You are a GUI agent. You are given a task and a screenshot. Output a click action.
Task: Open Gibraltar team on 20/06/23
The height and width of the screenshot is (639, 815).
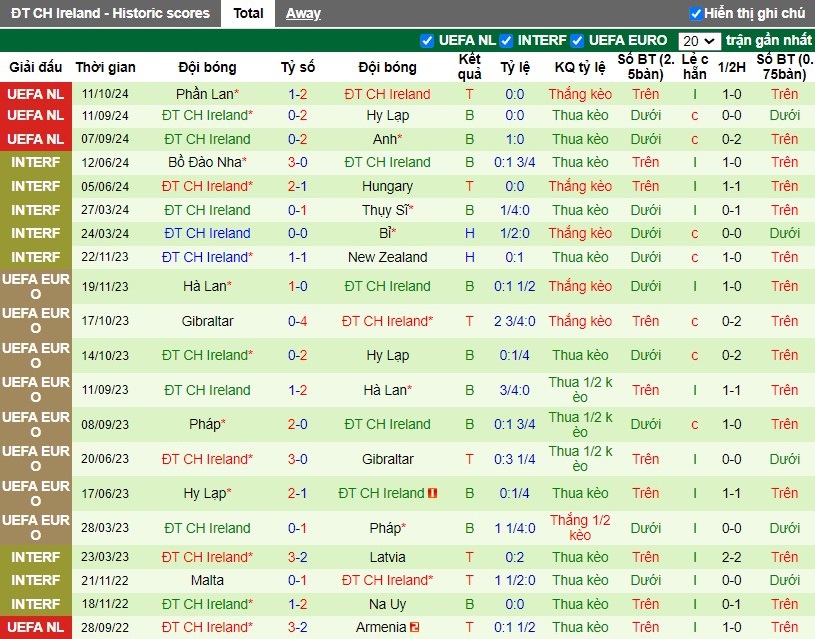pyautogui.click(x=388, y=459)
